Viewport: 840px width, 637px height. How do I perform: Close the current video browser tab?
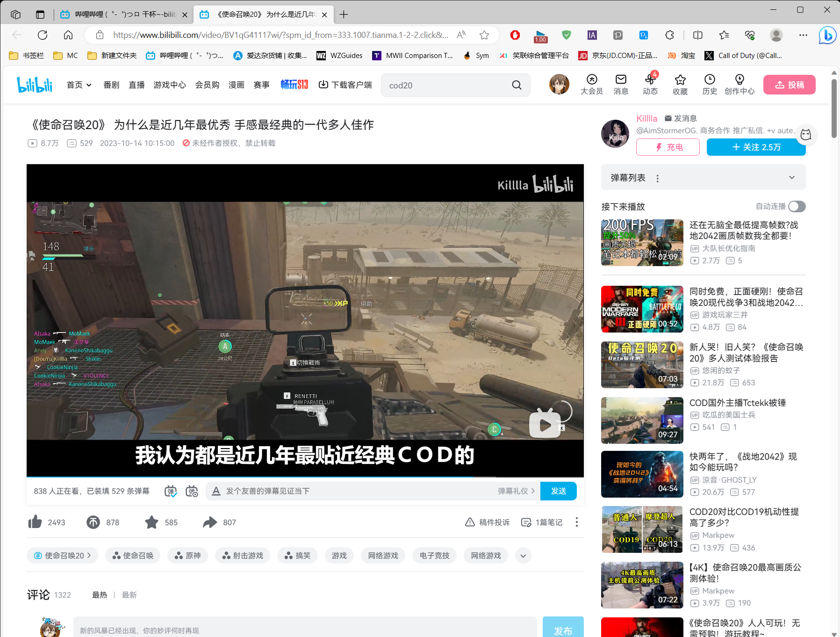[x=324, y=14]
